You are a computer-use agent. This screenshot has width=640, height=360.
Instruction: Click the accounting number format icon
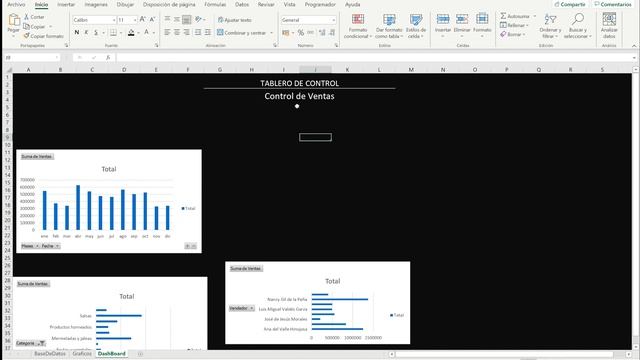point(286,33)
